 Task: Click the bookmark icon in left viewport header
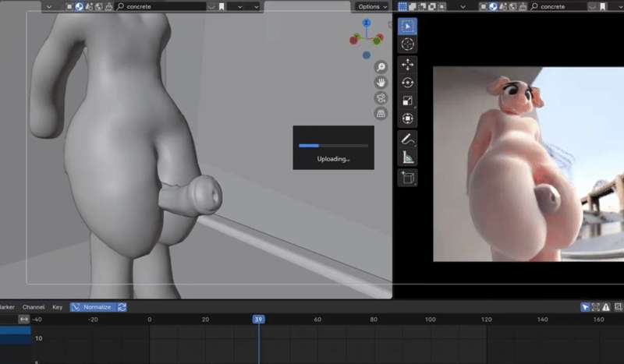pos(222,6)
